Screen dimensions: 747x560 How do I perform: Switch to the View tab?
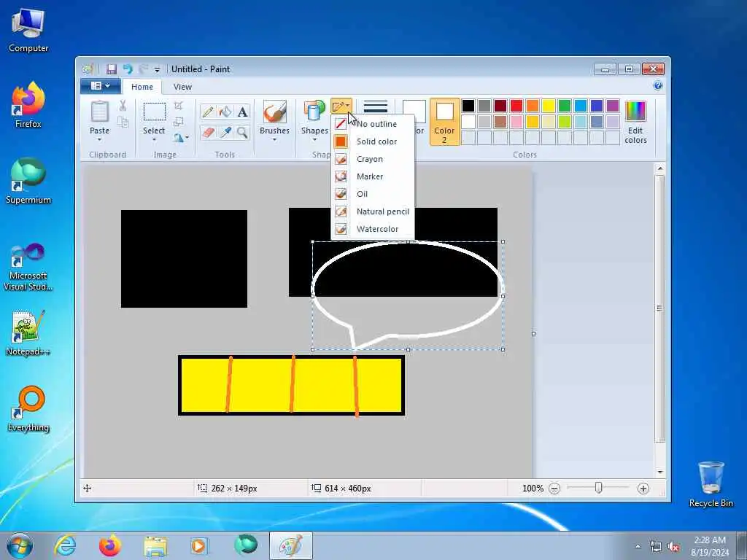click(x=182, y=87)
